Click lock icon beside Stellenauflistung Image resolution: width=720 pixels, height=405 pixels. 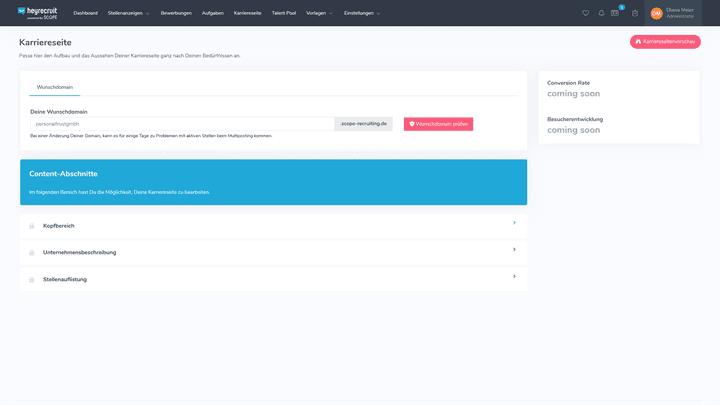pos(32,280)
